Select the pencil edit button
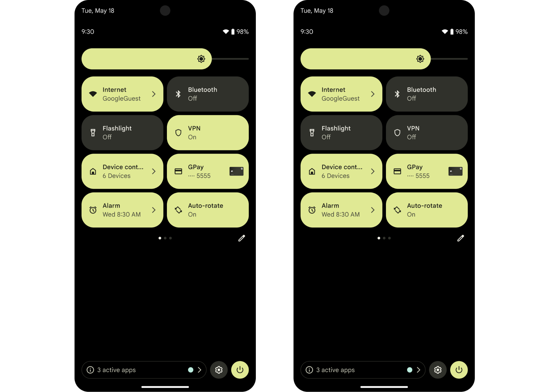Viewport: 549px width, 392px height. (x=241, y=238)
